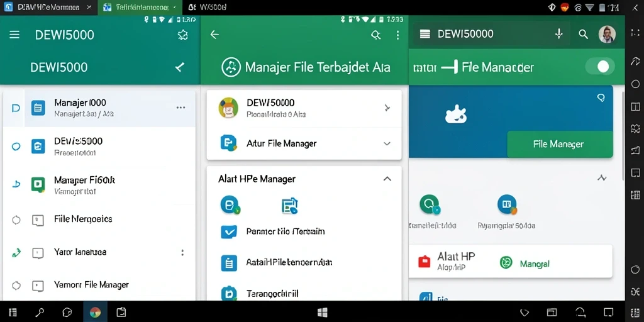Open the Windows Start button in the taskbar
The image size is (644, 322).
[x=323, y=313]
